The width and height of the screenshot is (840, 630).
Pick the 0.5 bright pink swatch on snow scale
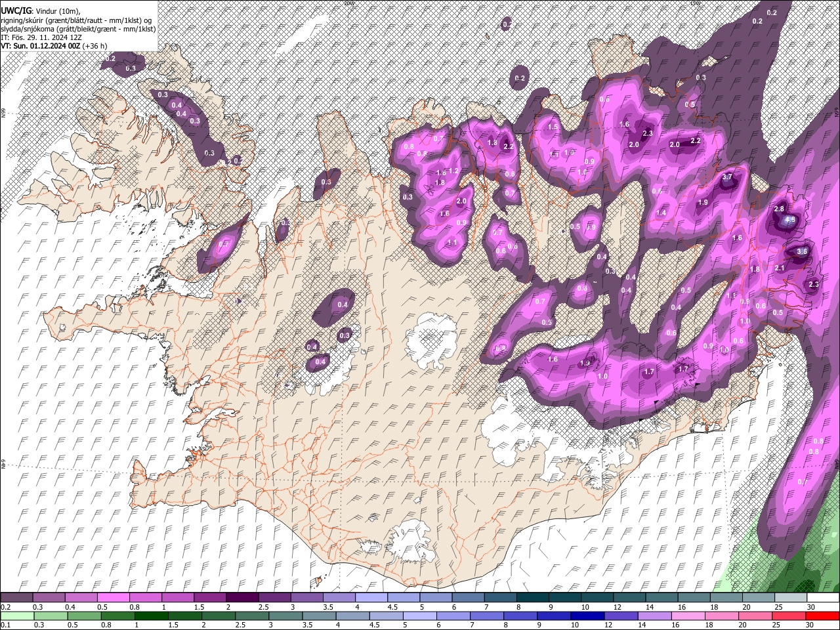pos(113,598)
